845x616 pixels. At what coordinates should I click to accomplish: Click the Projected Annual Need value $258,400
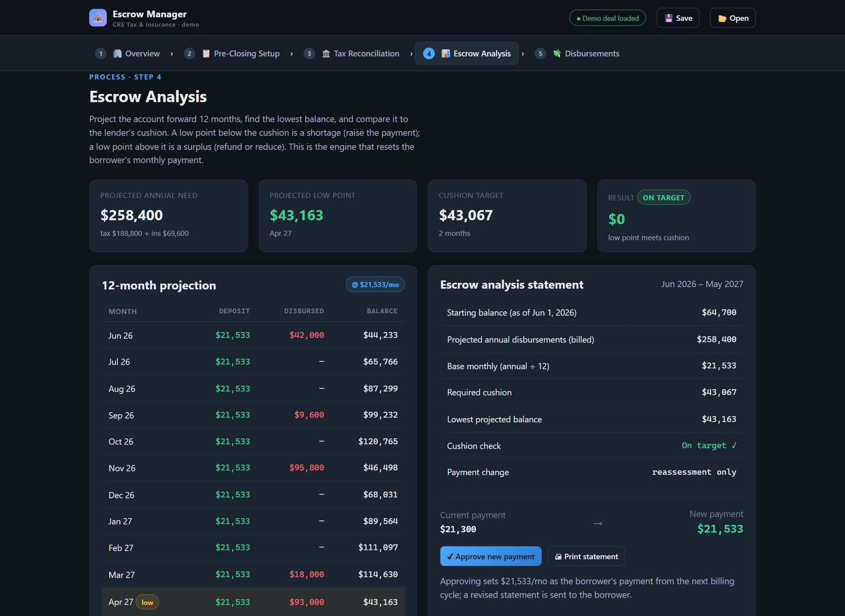click(x=132, y=215)
